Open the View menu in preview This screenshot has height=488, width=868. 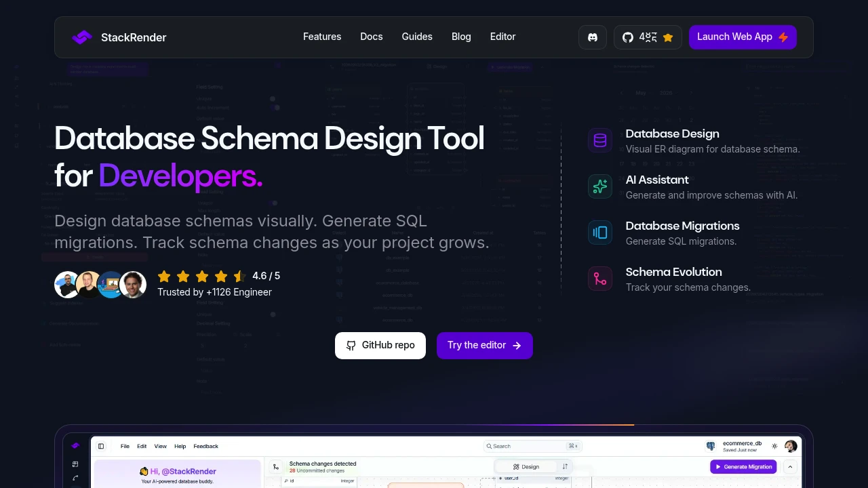coord(160,446)
